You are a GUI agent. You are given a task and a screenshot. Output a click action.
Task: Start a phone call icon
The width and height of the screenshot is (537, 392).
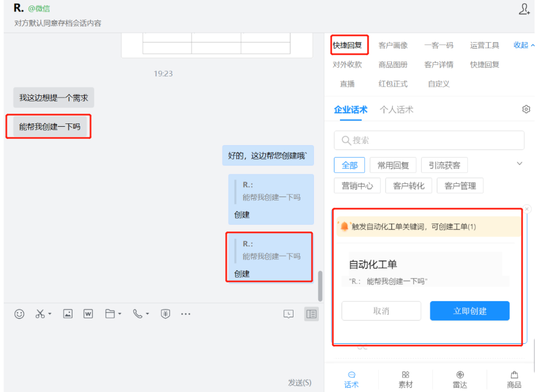pos(138,314)
